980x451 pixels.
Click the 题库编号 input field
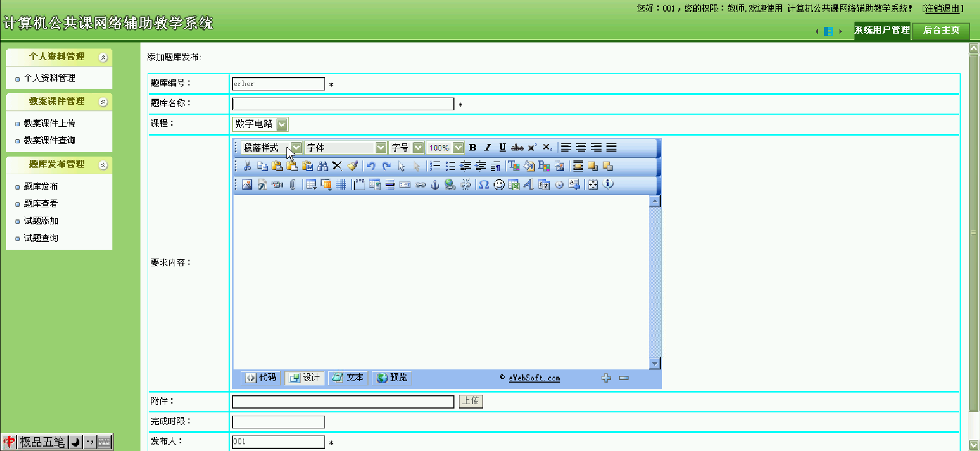coord(278,84)
